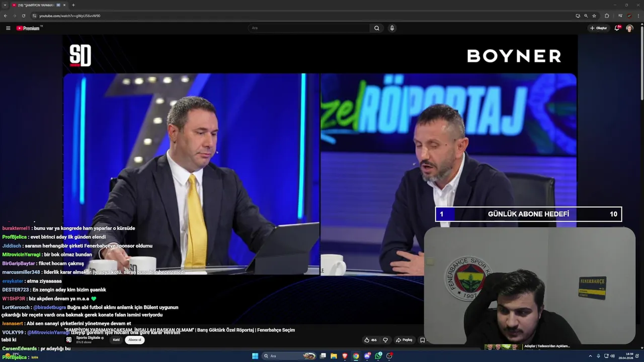Open YouTube notifications bell

(x=617, y=28)
